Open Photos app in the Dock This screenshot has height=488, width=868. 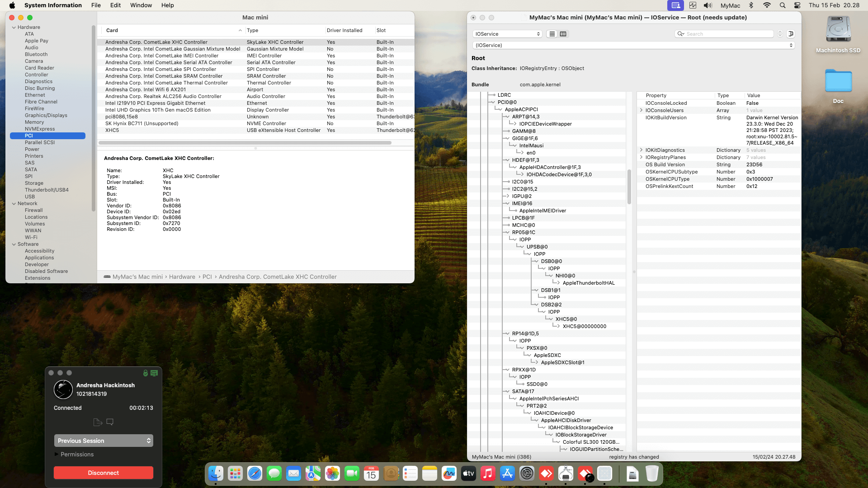pyautogui.click(x=332, y=474)
